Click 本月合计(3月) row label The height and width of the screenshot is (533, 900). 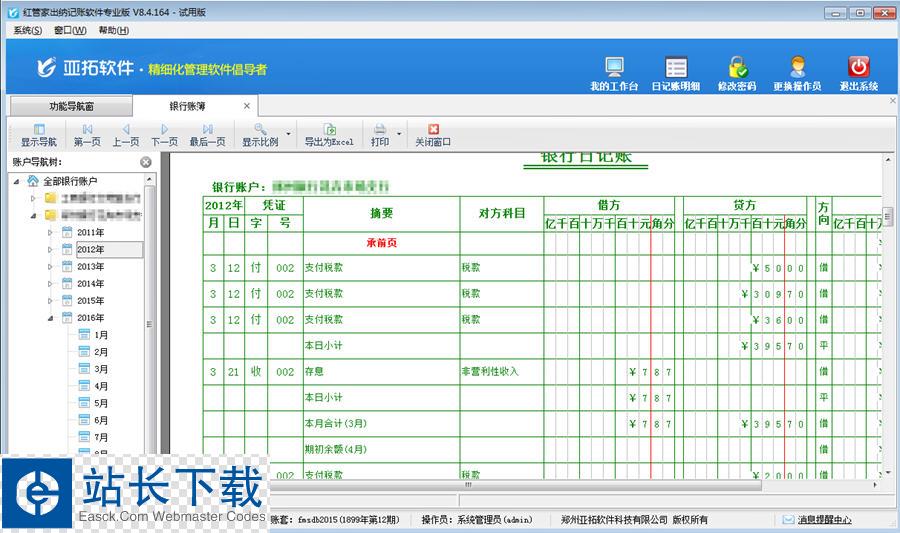335,423
